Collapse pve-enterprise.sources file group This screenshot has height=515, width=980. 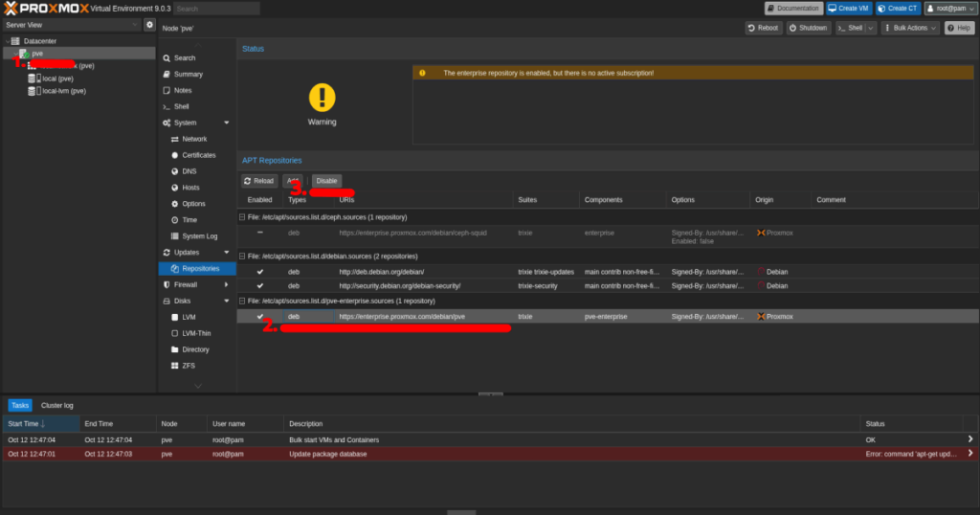tap(242, 302)
